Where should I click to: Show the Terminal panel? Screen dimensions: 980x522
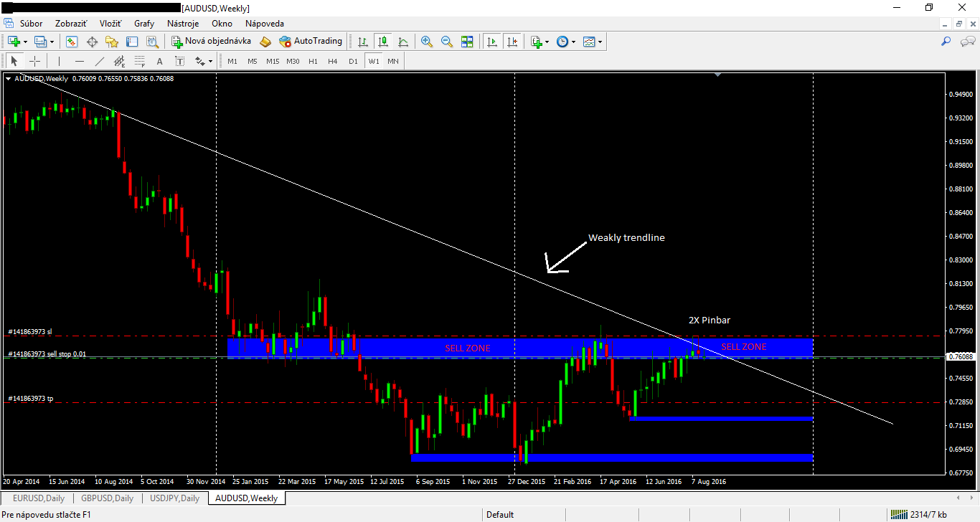(x=132, y=42)
